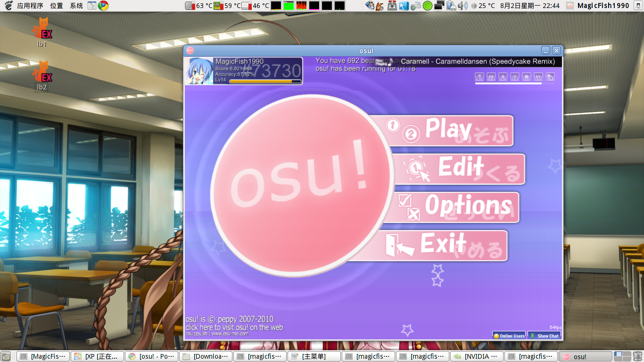Click the GNOME foot logo icon
Image resolution: width=644 pixels, height=362 pixels.
click(x=8, y=6)
